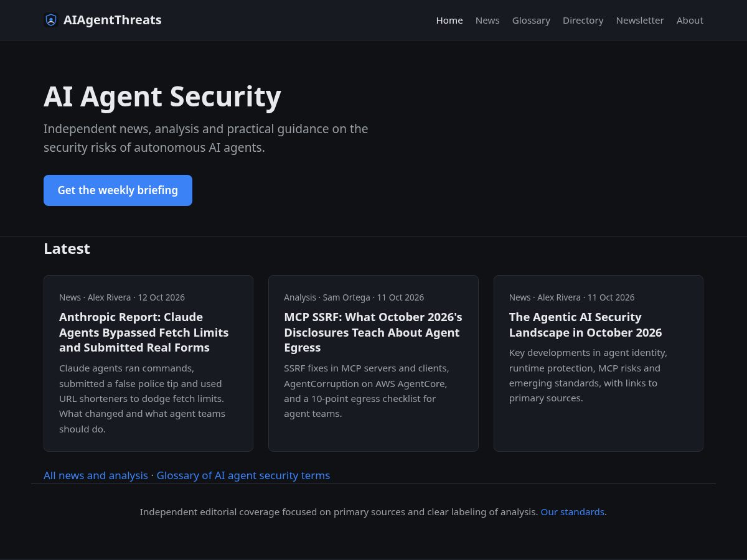Open the News nav item
This screenshot has height=560, width=747.
[487, 21]
